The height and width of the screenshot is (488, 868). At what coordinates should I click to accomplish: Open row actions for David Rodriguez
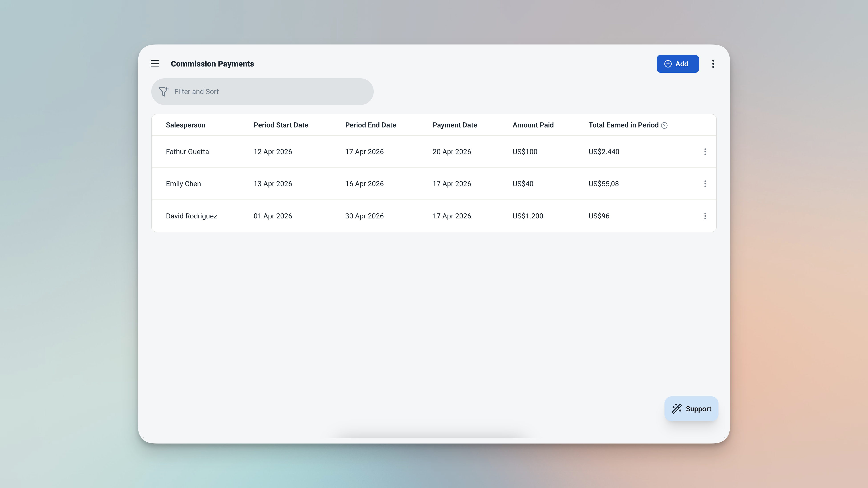(x=705, y=216)
